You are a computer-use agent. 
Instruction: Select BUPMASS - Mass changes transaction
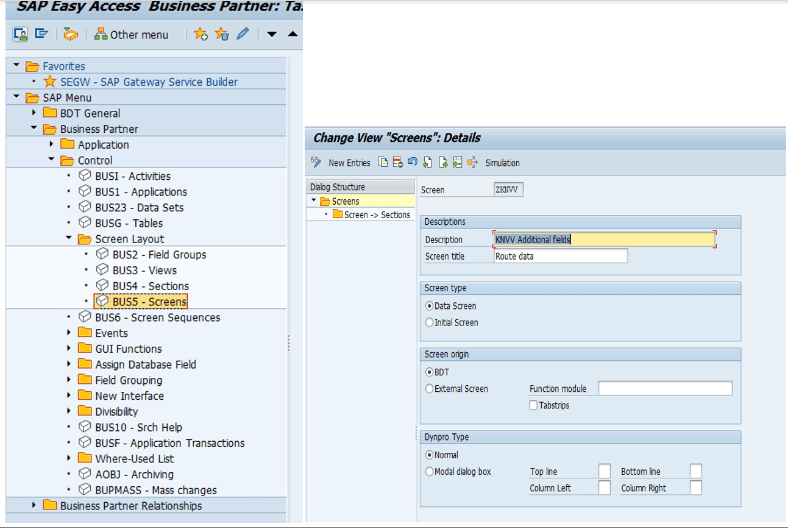(155, 490)
